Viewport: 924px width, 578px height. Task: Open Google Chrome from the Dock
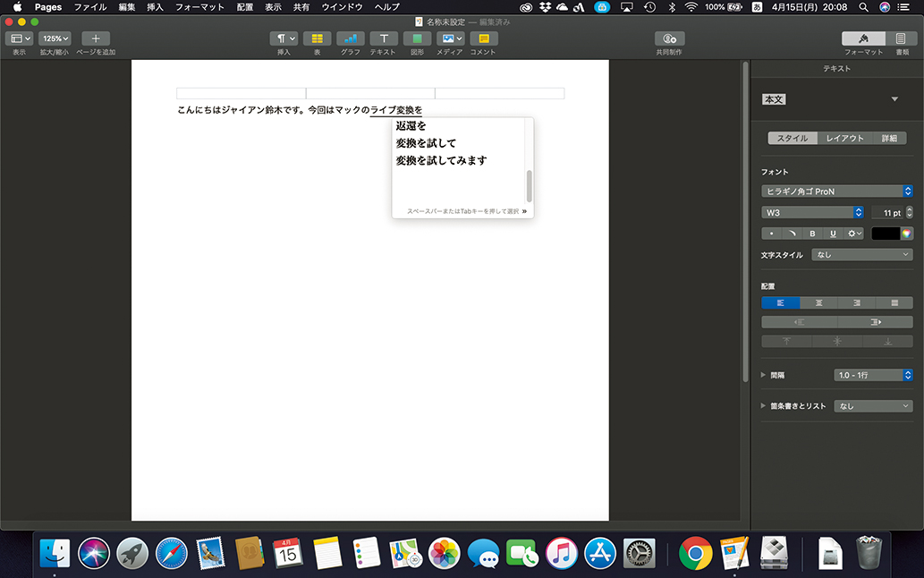click(695, 553)
